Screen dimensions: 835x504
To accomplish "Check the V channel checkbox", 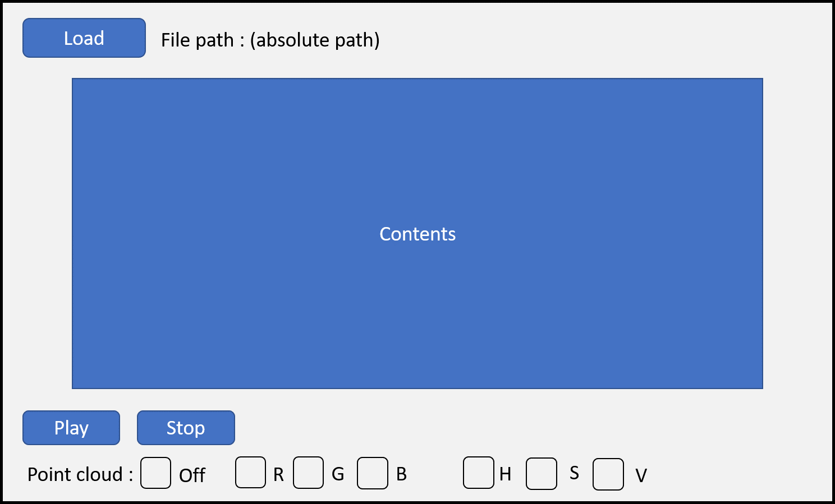I will pos(608,474).
